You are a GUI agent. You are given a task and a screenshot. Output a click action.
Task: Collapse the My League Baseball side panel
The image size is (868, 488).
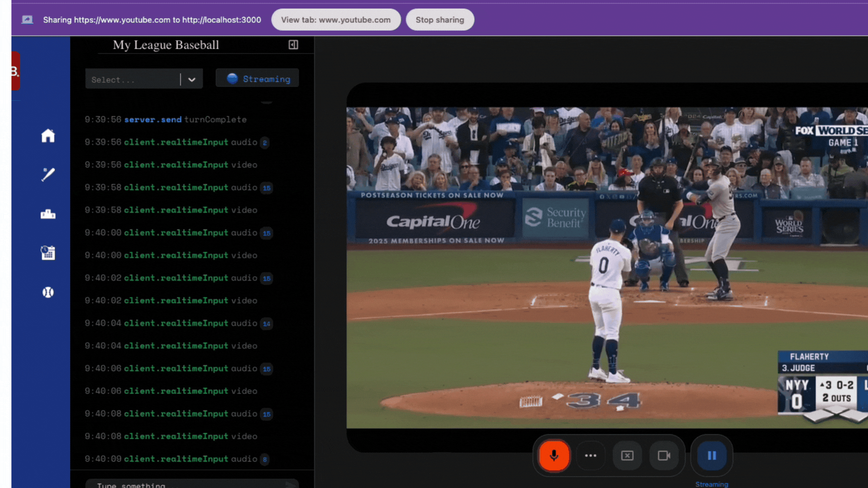click(293, 45)
